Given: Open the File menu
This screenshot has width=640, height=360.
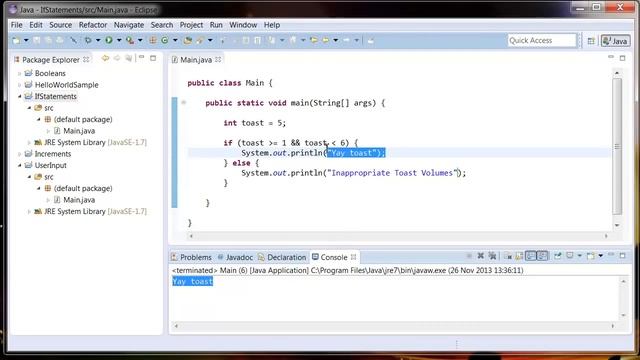Looking at the screenshot, I should 16,25.
